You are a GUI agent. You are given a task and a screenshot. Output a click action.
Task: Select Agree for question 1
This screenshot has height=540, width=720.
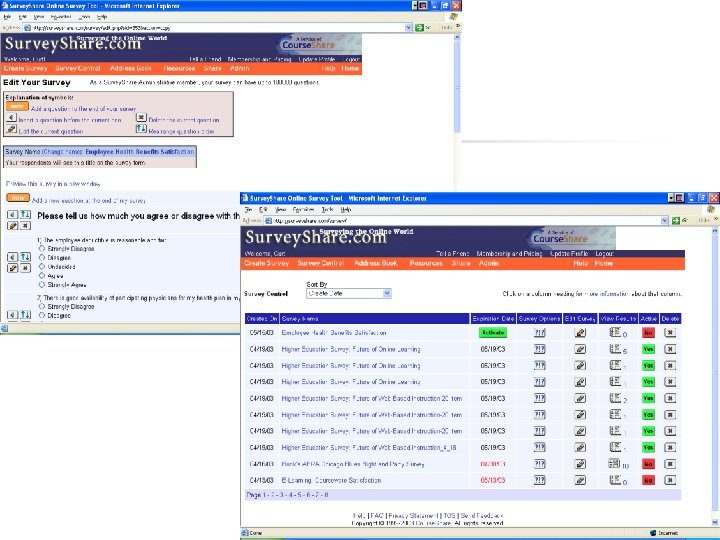[x=42, y=276]
